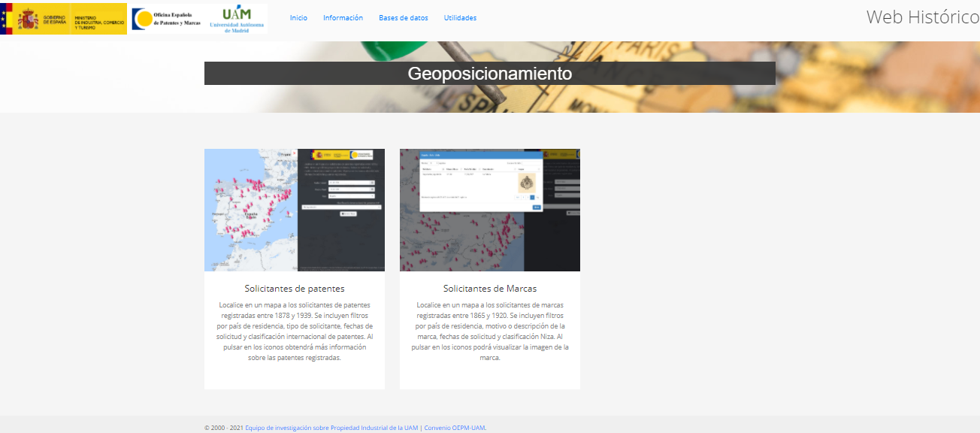Open the Bases de datos menu

403,18
